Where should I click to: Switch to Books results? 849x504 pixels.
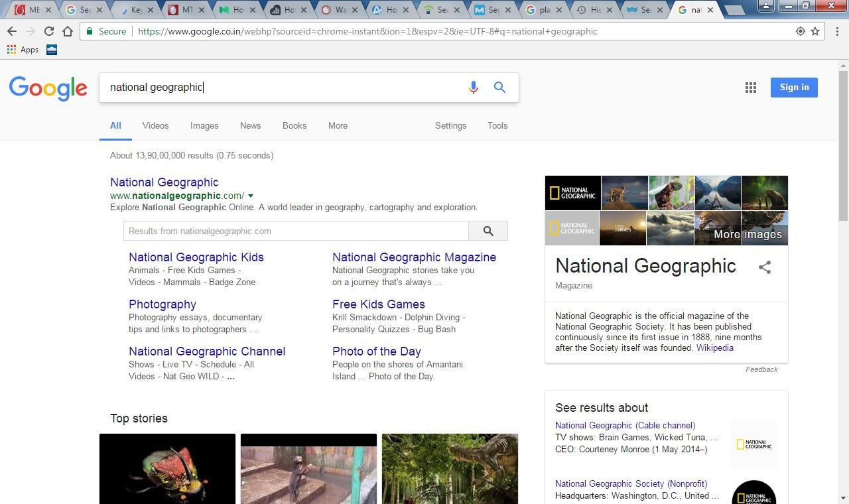click(x=294, y=125)
